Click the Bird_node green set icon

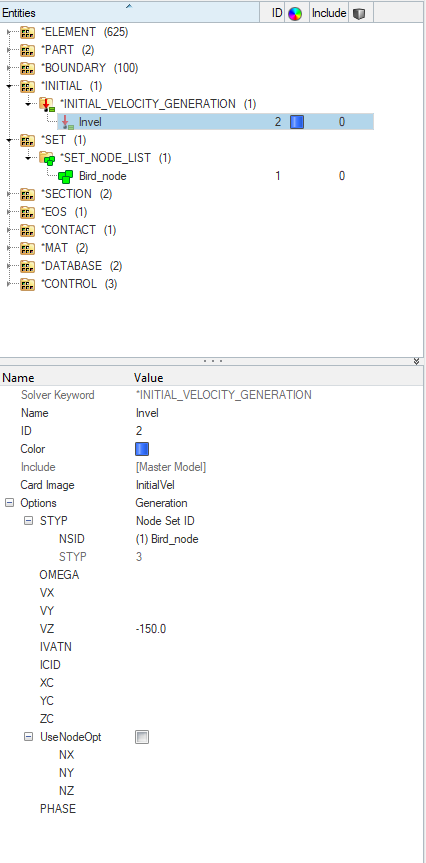pos(65,176)
